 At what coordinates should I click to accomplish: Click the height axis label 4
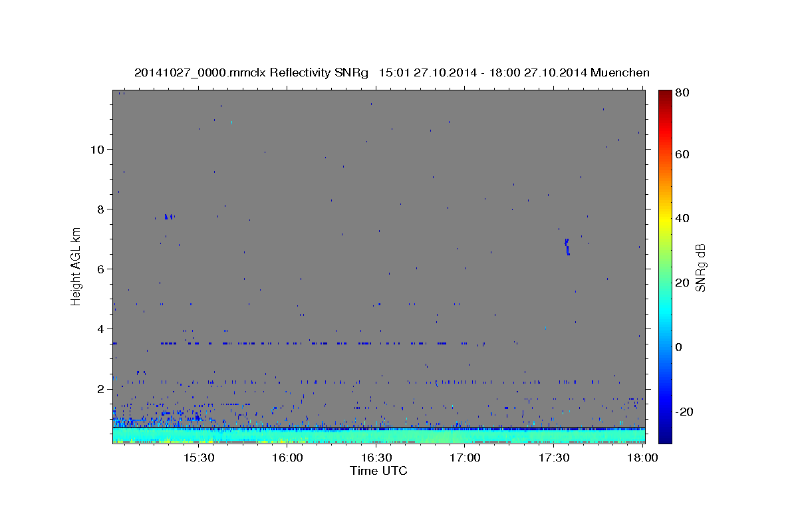point(101,329)
